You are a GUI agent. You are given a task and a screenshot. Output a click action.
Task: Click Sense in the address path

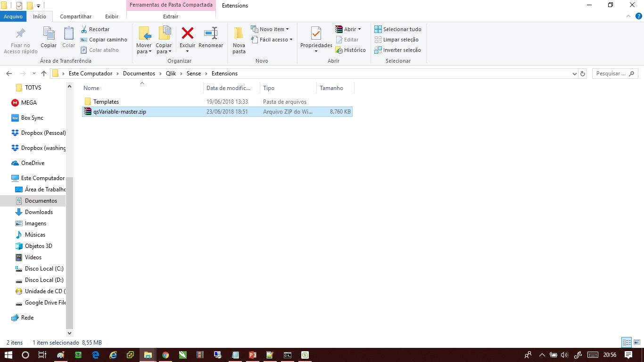[x=194, y=74]
